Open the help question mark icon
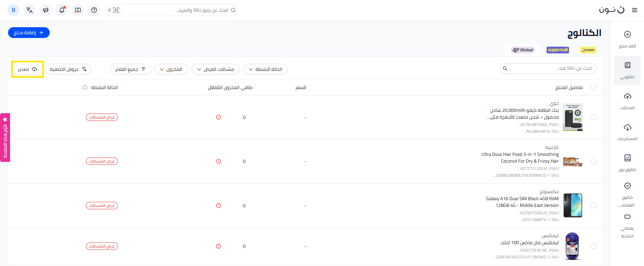 coord(94,10)
